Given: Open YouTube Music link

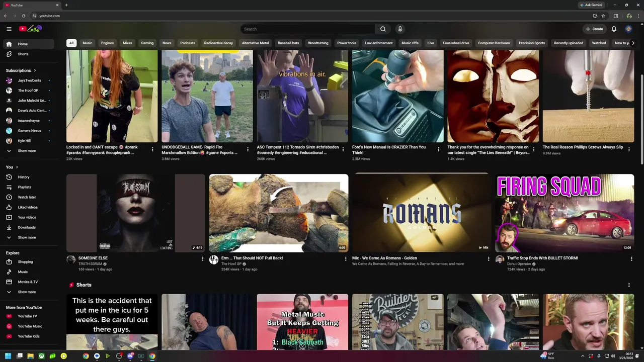Looking at the screenshot, I should tap(30, 326).
